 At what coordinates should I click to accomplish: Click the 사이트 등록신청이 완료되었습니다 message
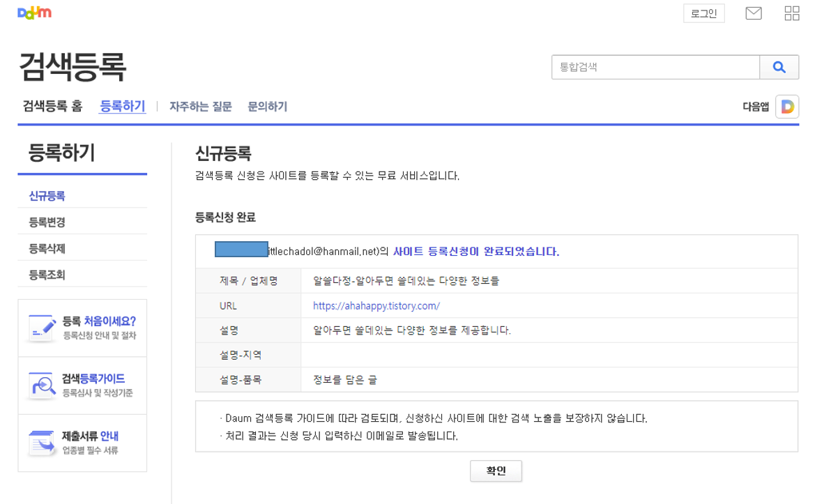(476, 252)
